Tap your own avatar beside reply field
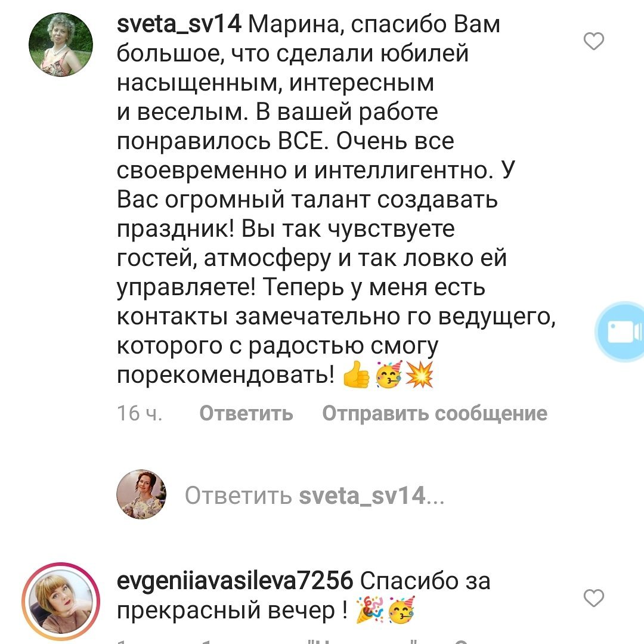 (141, 494)
